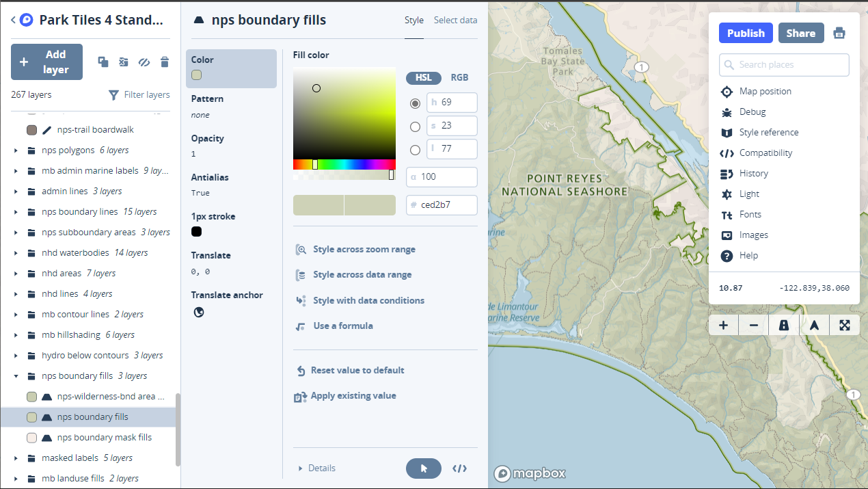Open the JSON code editor icon
Image resolution: width=868 pixels, height=489 pixels.
point(460,468)
